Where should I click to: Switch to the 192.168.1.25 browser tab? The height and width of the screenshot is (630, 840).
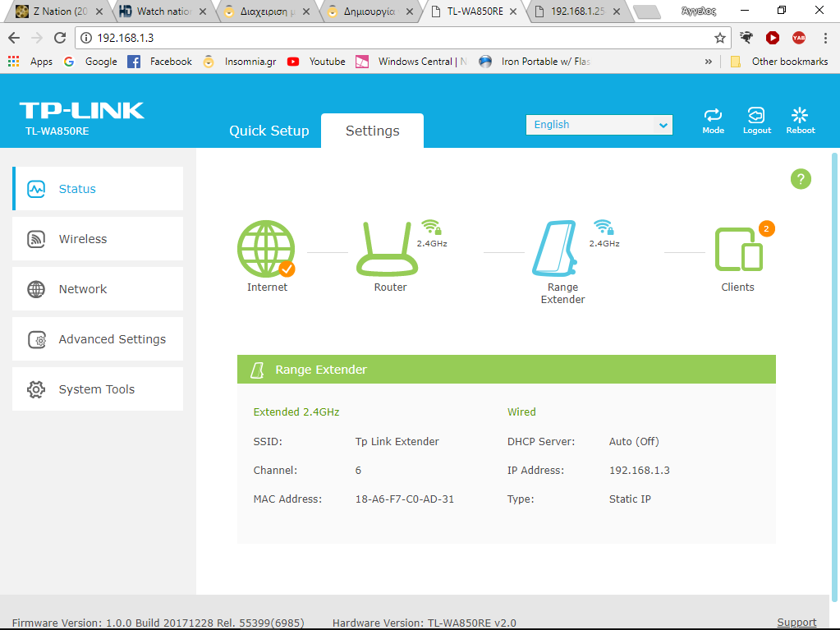click(x=579, y=11)
